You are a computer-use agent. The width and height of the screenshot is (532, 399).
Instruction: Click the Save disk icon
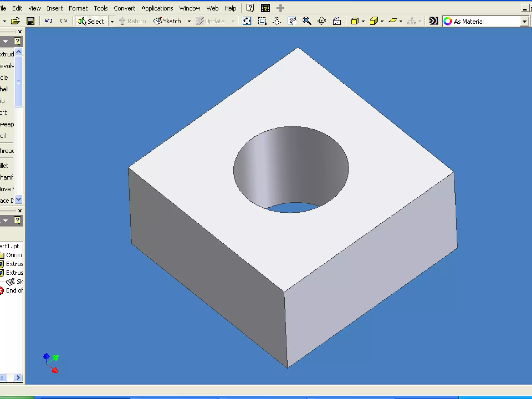tap(31, 21)
